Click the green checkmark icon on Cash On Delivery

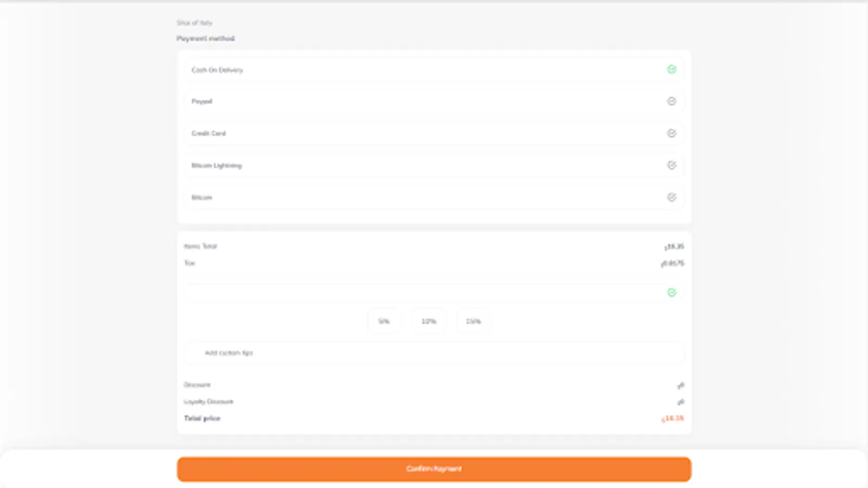point(672,69)
